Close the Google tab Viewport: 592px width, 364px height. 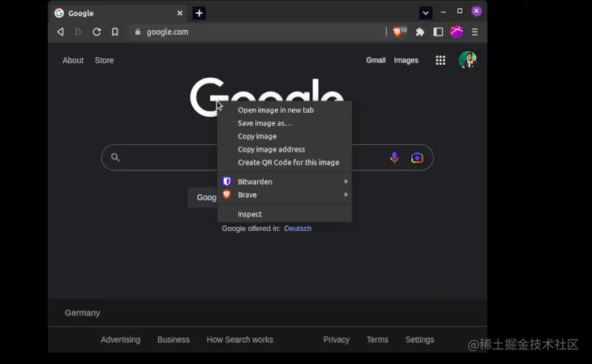point(180,13)
